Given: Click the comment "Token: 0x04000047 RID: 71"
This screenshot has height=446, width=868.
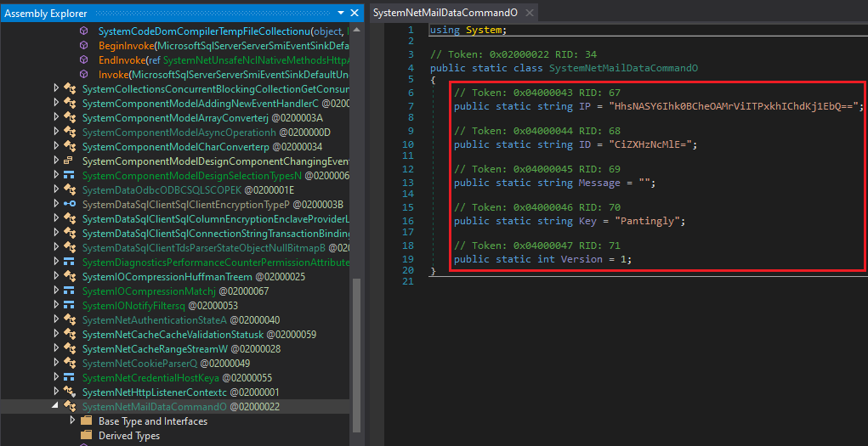Looking at the screenshot, I should 537,246.
